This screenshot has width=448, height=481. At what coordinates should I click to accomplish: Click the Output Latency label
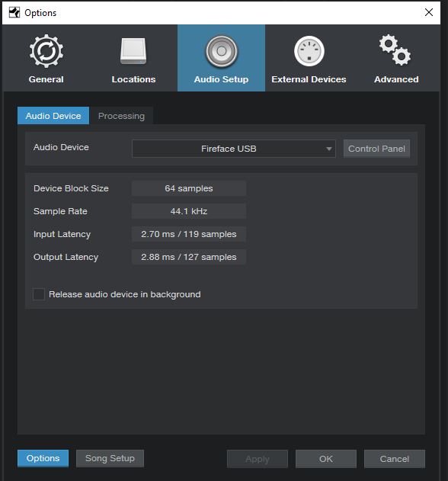(x=66, y=257)
